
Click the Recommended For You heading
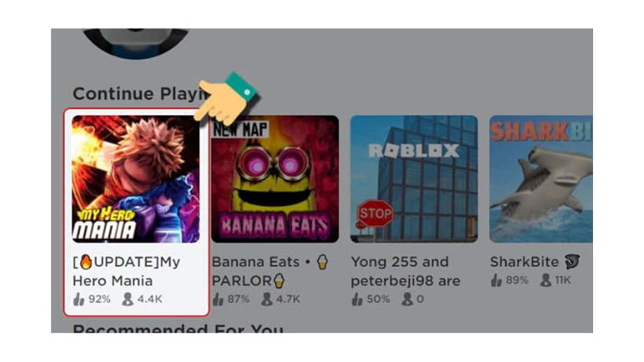[178, 328]
